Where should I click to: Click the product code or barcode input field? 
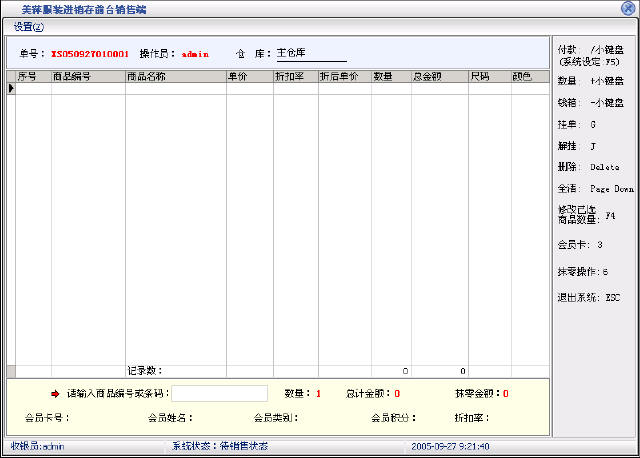[219, 393]
